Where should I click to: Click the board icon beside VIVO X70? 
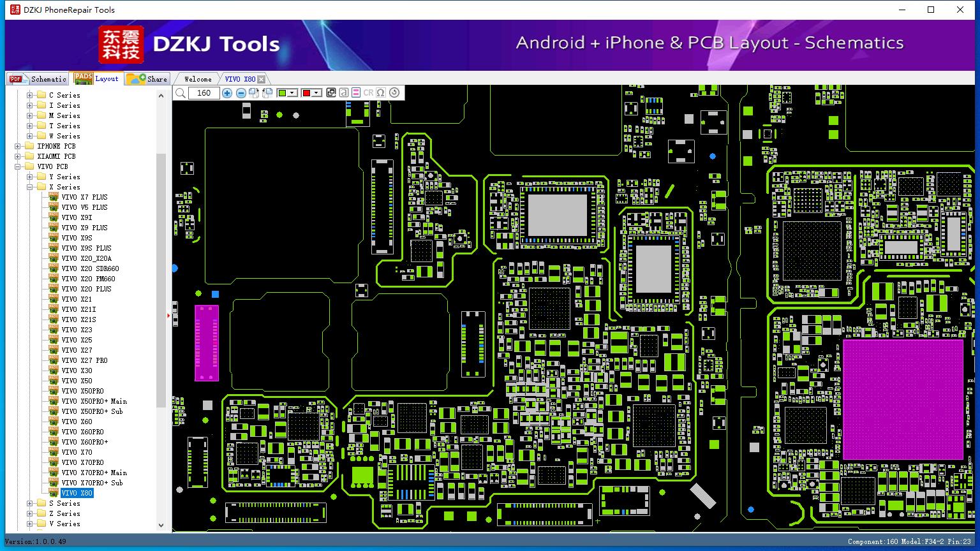point(54,452)
